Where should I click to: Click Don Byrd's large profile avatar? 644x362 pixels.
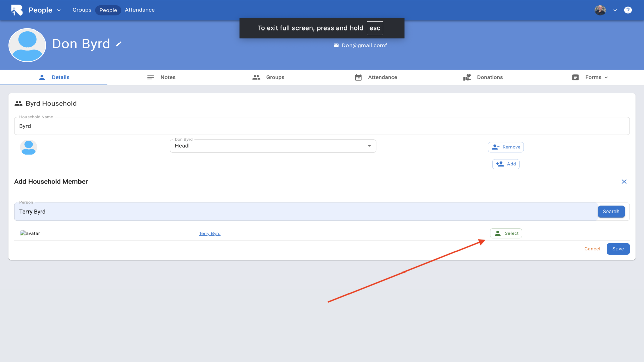pyautogui.click(x=27, y=45)
